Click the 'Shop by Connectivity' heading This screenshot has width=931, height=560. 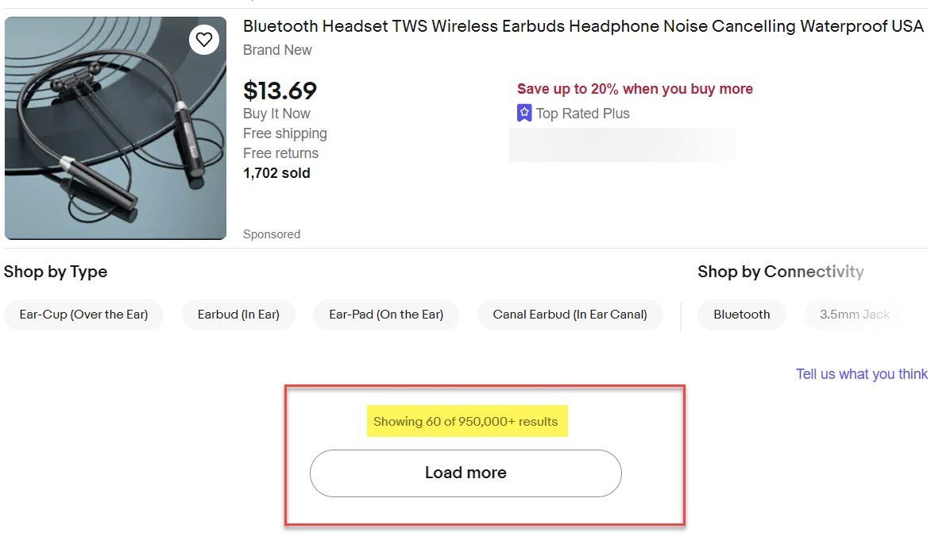(x=780, y=272)
